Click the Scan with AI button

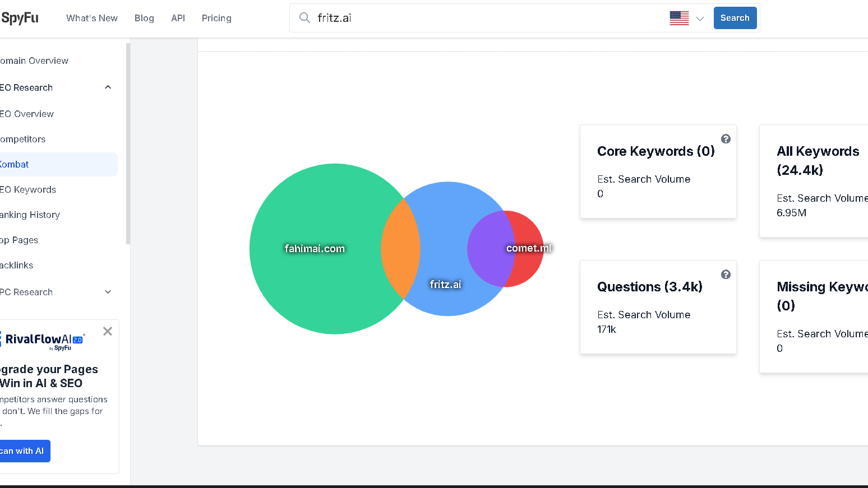point(22,451)
